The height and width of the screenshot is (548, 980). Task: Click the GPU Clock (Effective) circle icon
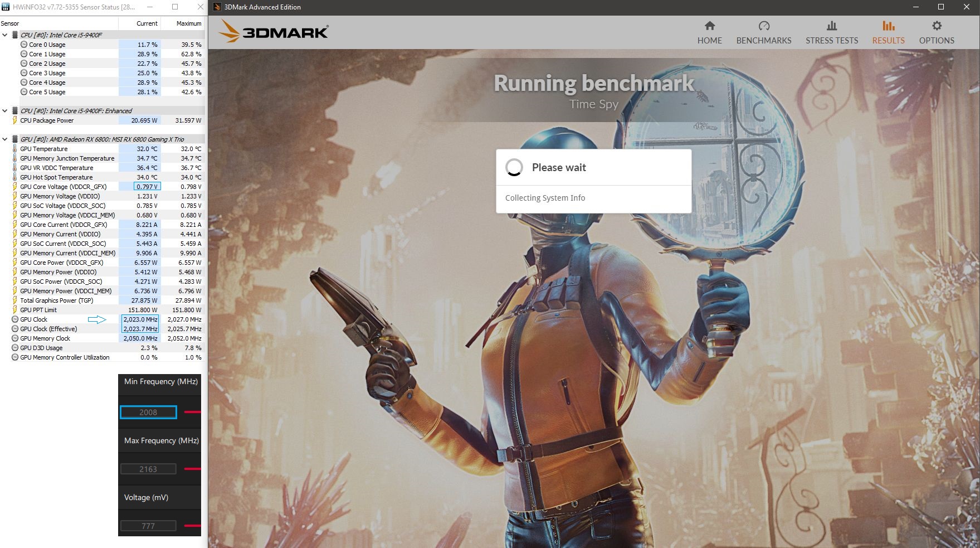tap(15, 329)
